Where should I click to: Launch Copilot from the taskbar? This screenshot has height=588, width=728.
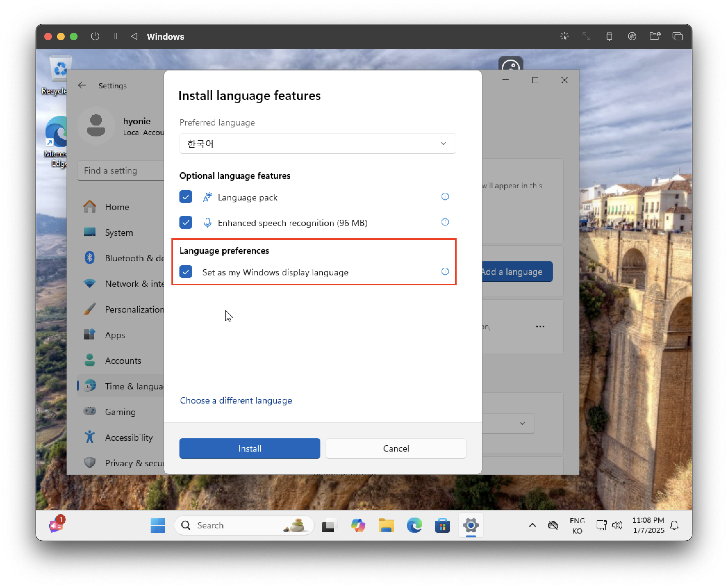[x=358, y=525]
